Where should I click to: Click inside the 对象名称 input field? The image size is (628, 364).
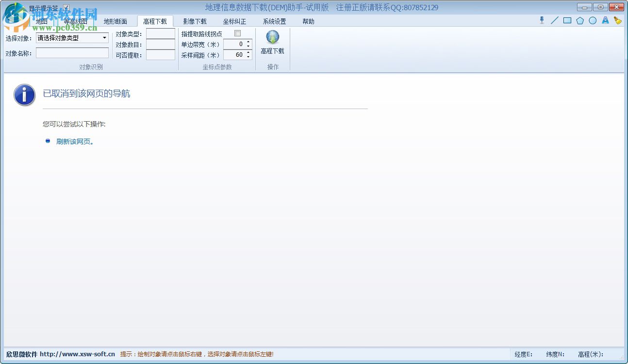(72, 53)
